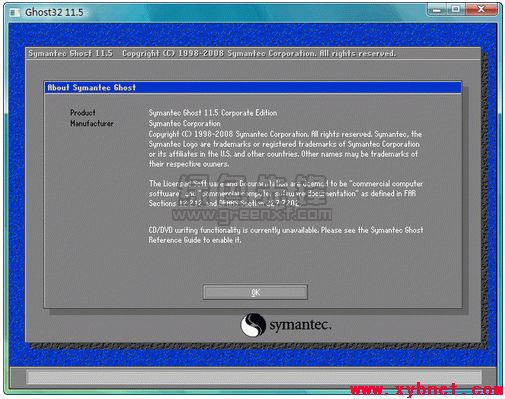Click 'Symantec Ghost 11.5 Corporate Edition' text
505x399 pixels.
tap(213, 113)
